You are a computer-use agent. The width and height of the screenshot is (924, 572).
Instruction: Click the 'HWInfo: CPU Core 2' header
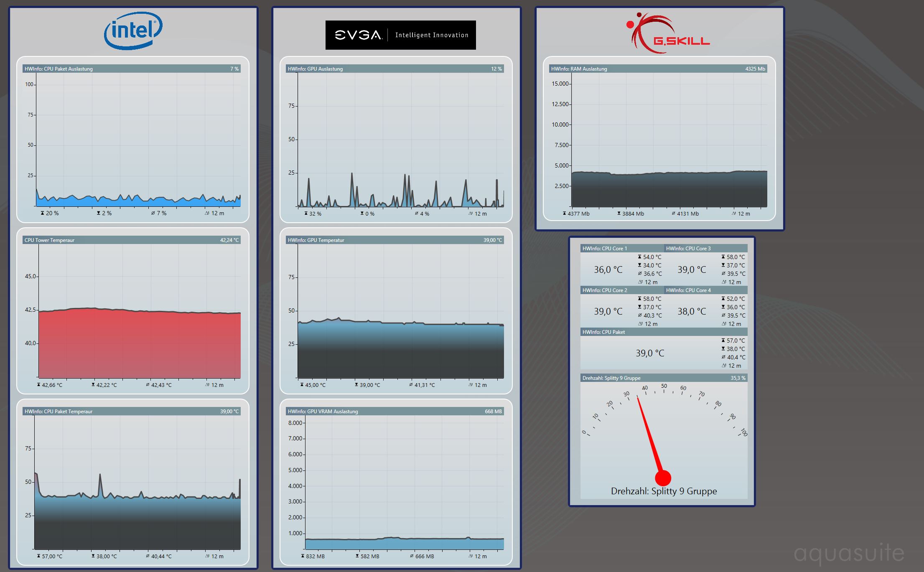[x=622, y=290]
